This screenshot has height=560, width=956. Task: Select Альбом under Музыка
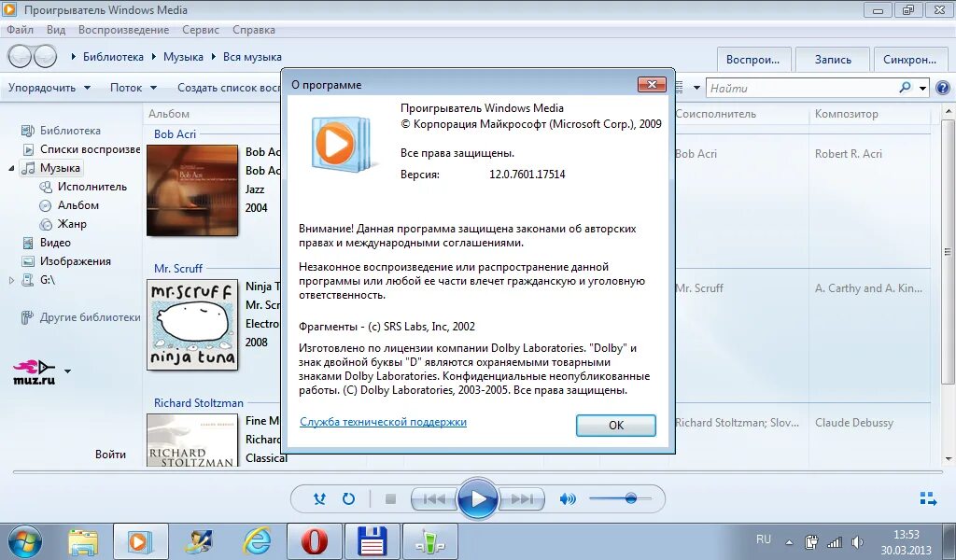click(x=78, y=205)
